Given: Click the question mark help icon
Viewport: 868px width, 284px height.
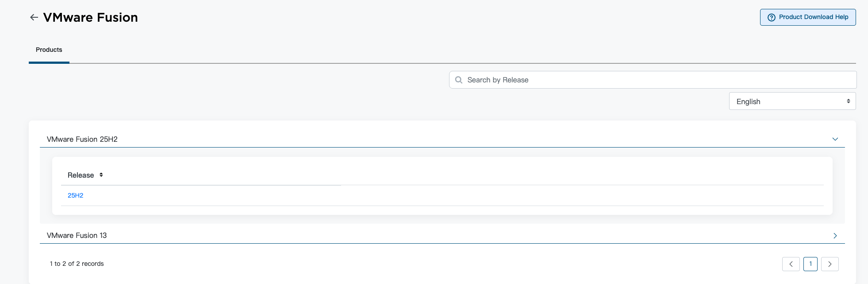Looking at the screenshot, I should click(771, 17).
